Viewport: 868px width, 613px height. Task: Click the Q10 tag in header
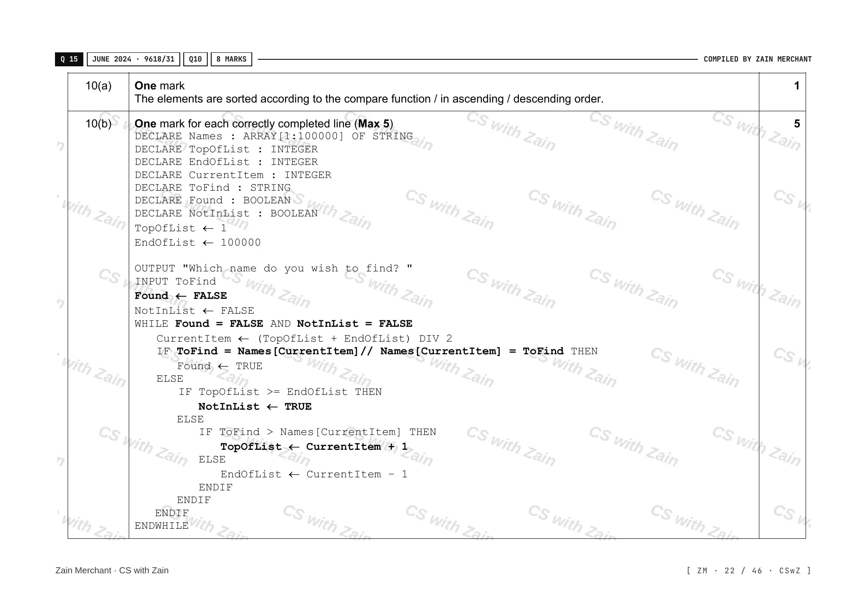coord(196,59)
